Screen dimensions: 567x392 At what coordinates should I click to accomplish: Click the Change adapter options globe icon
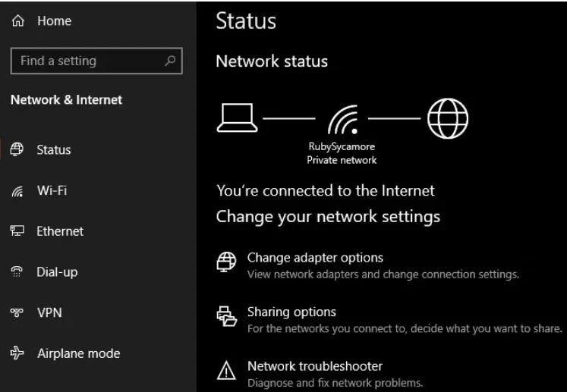[x=226, y=262]
